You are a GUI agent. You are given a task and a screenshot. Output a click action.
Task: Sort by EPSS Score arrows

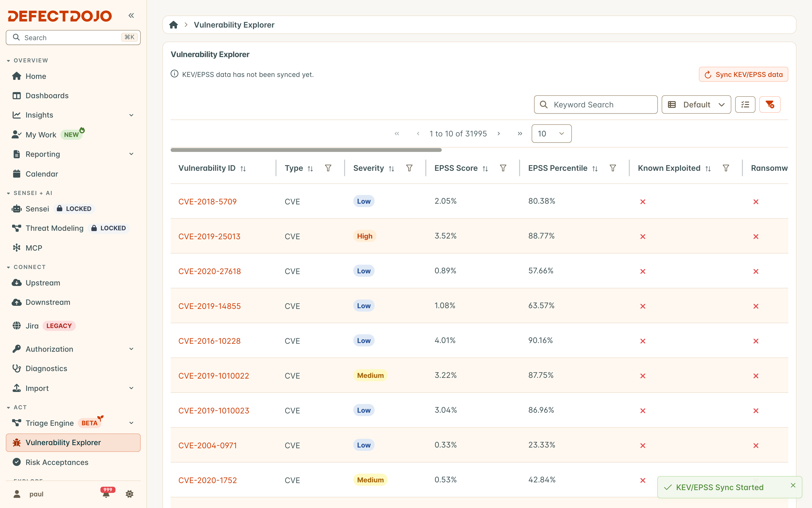click(x=485, y=169)
